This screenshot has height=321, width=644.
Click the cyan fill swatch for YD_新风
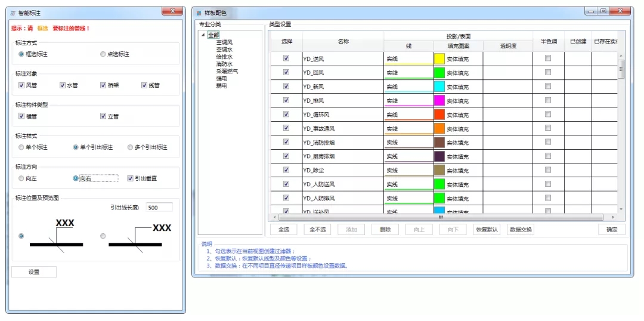439,87
